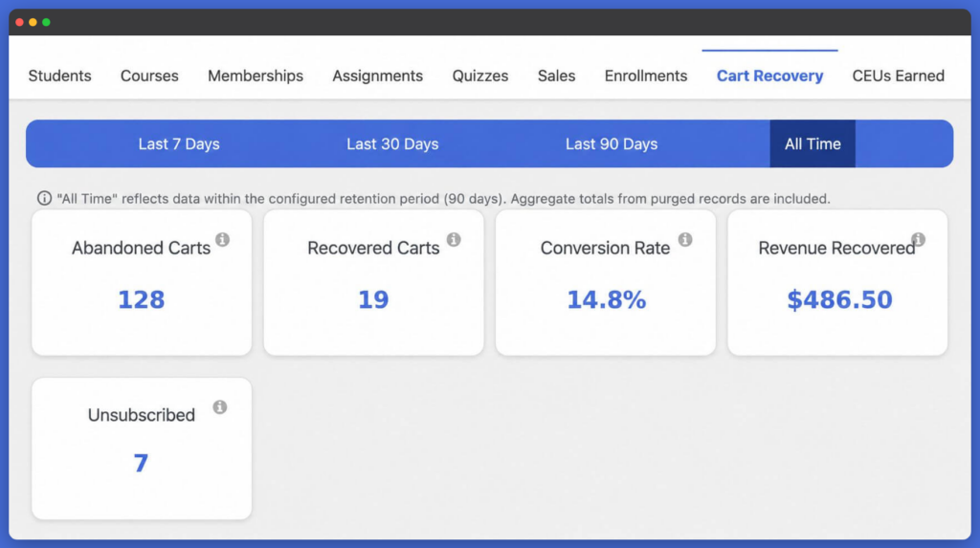Switch to the Enrollments tab

[646, 76]
